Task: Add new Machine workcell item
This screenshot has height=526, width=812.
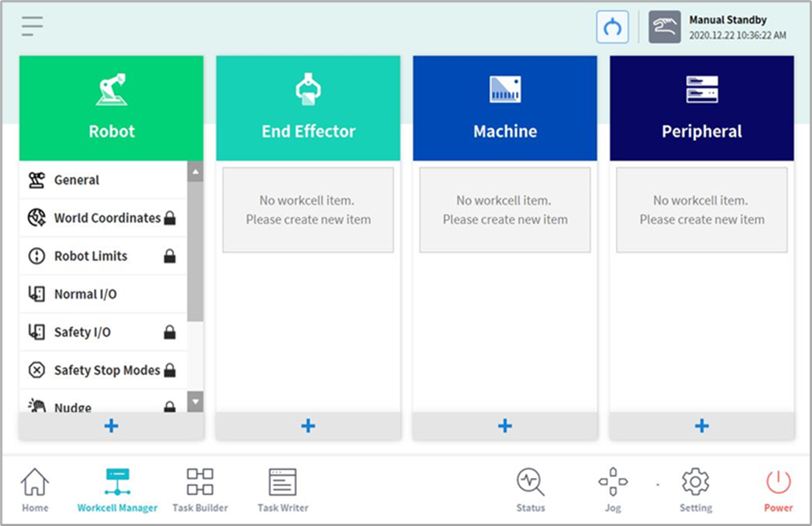Action: click(x=505, y=426)
